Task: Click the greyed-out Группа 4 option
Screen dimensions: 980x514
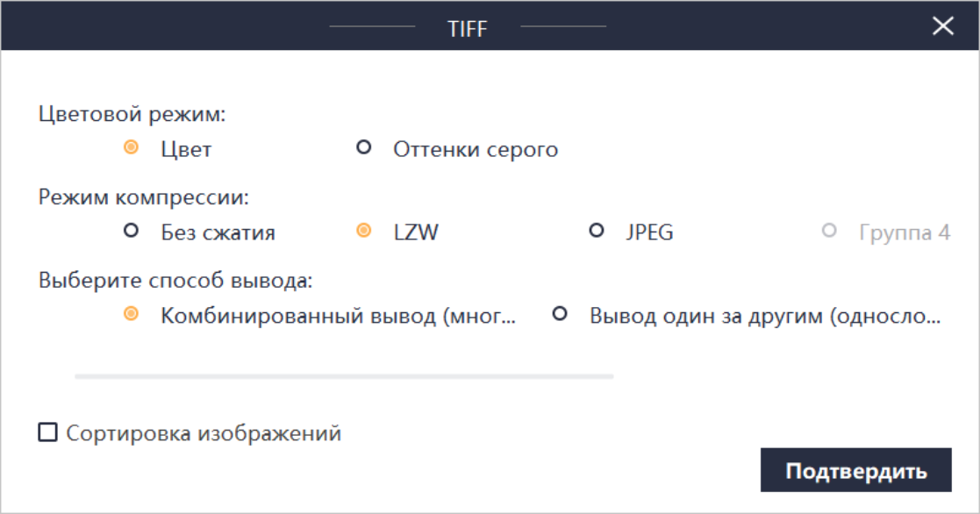Action: pos(830,231)
